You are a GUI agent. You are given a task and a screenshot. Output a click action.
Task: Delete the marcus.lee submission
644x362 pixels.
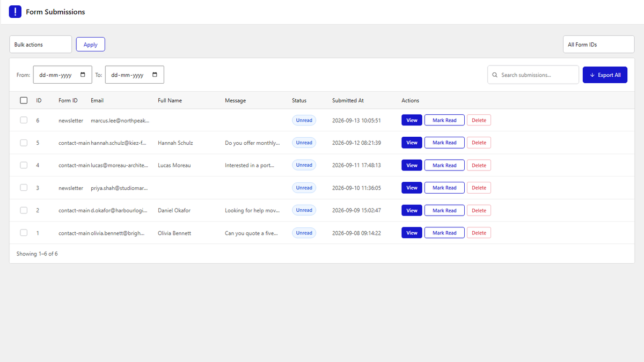pyautogui.click(x=479, y=120)
